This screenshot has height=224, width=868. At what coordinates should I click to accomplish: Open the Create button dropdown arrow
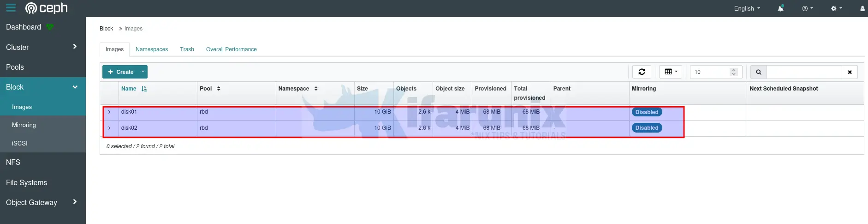pos(143,72)
